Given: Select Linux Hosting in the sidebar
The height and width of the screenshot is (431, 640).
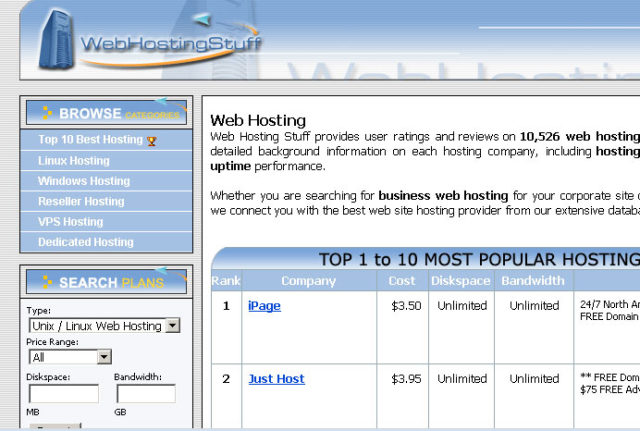Looking at the screenshot, I should tap(74, 161).
